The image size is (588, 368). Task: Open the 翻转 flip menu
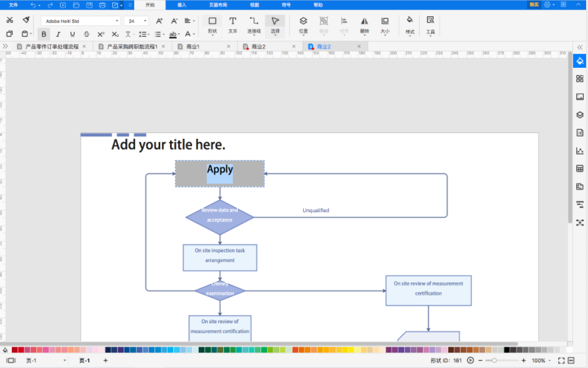[365, 25]
